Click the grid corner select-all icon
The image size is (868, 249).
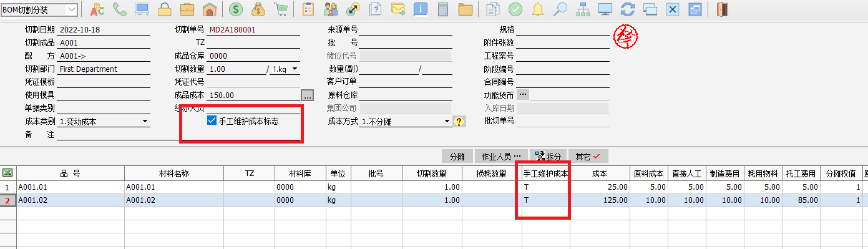[7, 173]
